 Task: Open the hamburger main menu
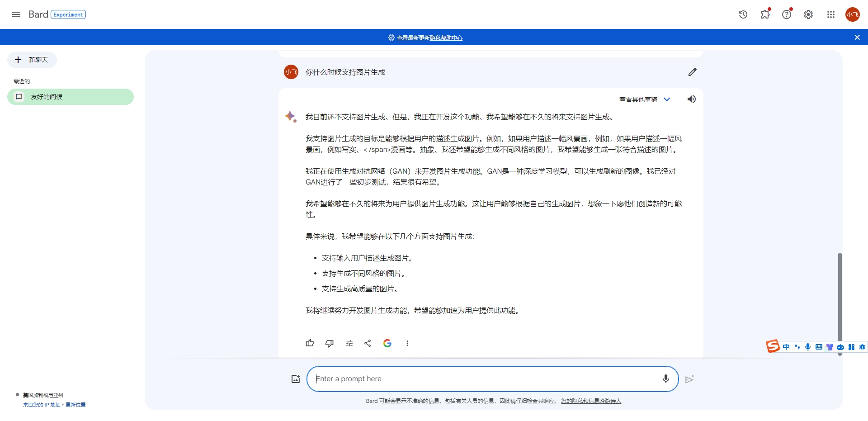[16, 14]
